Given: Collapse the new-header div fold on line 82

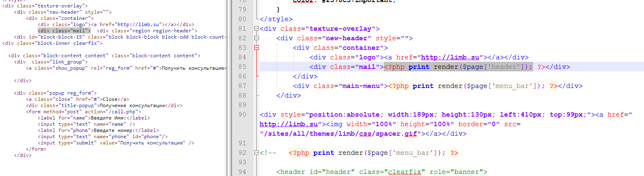Looking at the screenshot, I should pyautogui.click(x=257, y=38).
